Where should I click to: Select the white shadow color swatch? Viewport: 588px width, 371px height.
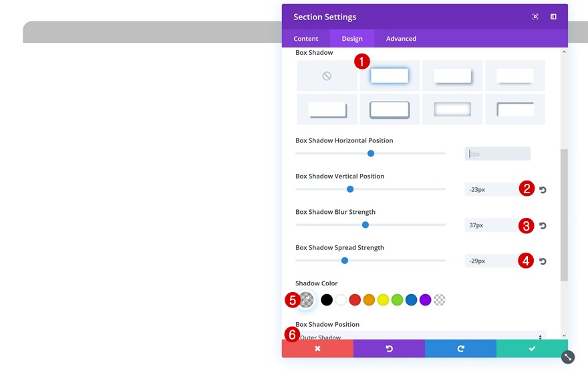pos(341,299)
